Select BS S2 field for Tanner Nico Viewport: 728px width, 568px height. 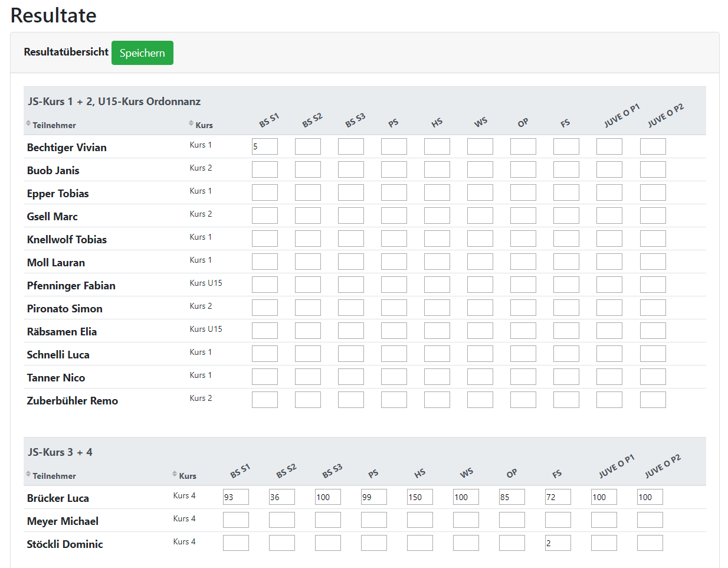[x=308, y=377]
